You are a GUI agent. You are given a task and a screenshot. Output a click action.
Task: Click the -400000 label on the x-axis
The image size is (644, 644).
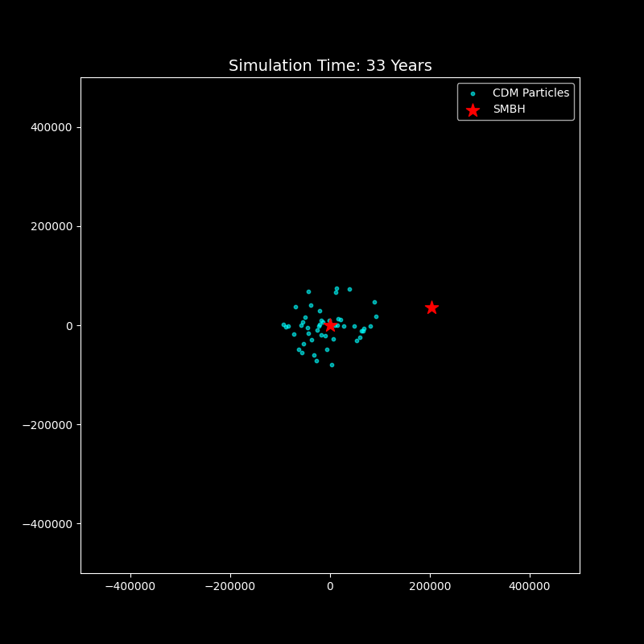tap(131, 588)
